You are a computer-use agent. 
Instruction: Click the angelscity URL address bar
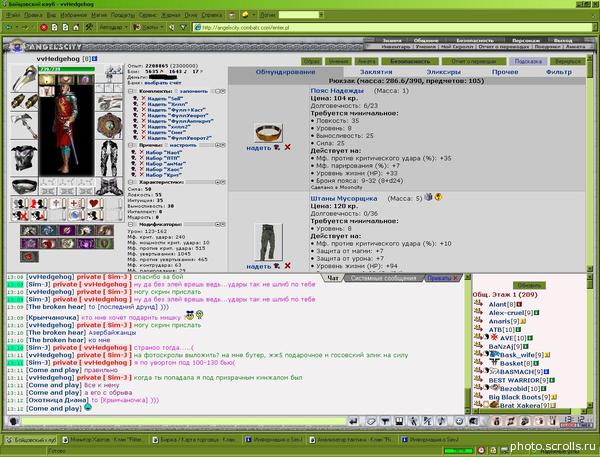coord(392,28)
